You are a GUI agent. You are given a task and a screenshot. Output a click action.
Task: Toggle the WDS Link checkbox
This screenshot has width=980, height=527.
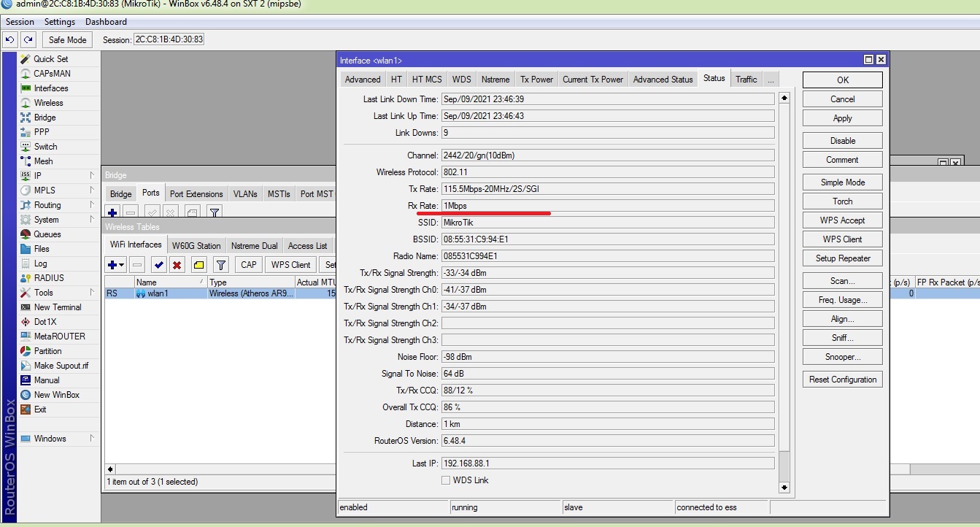pos(446,480)
